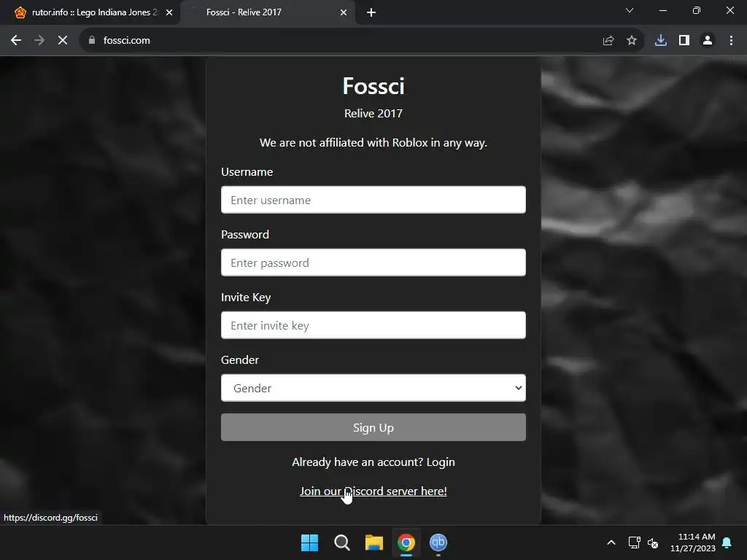Open the Windows Start menu
Screen dimensions: 747x560
[x=309, y=542]
